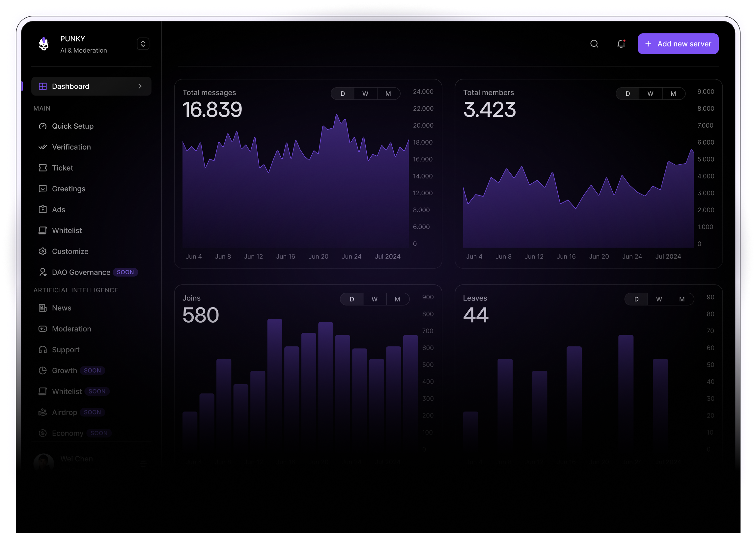Expand the Dashboard chevron arrow
Viewport: 756px width, 533px height.
pyautogui.click(x=140, y=86)
